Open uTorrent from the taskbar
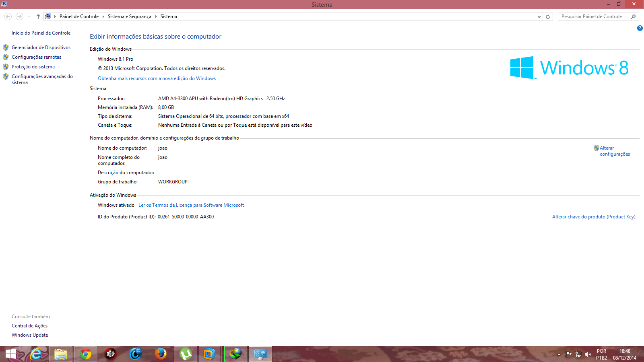 coord(186,354)
